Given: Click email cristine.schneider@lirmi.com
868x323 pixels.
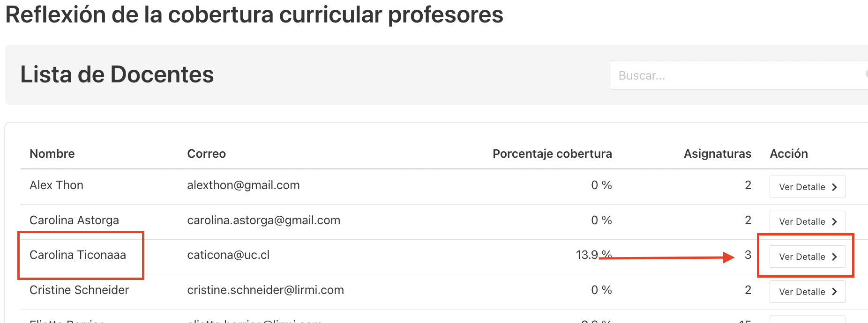Looking at the screenshot, I should coord(265,290).
